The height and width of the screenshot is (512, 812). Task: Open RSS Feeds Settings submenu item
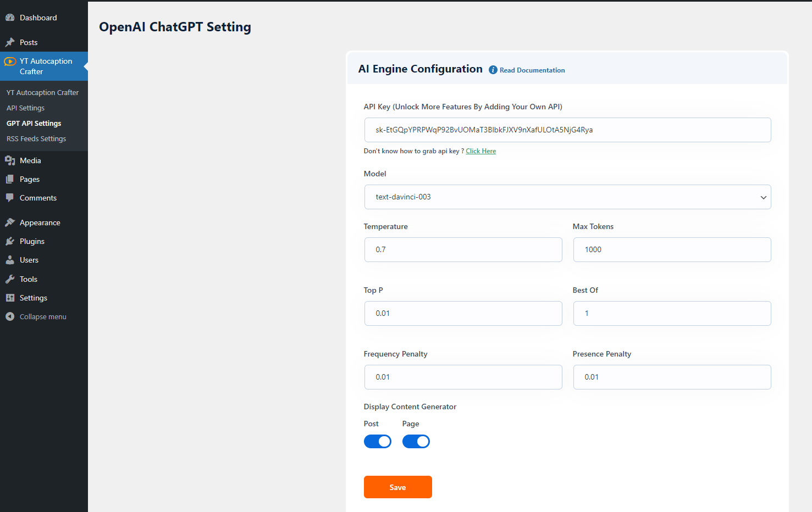[x=36, y=139]
